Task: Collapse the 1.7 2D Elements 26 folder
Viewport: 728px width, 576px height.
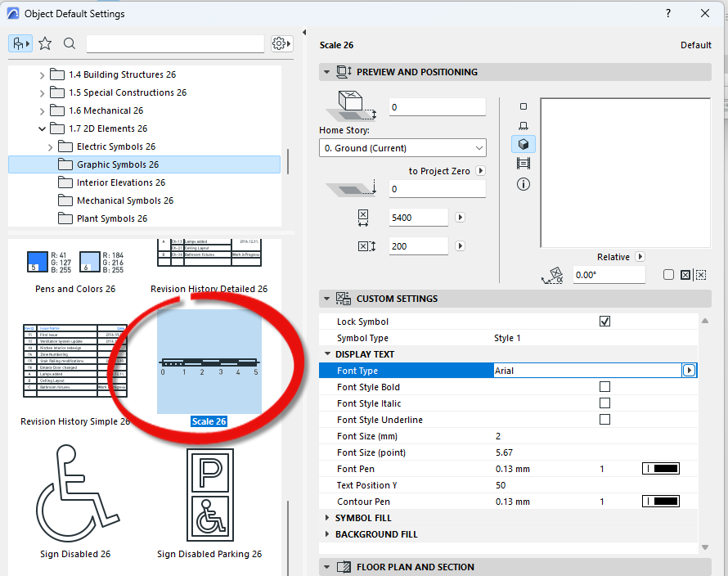Action: pyautogui.click(x=42, y=128)
